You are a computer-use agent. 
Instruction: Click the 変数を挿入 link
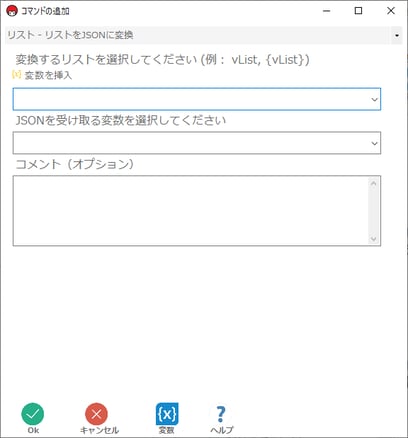[x=48, y=75]
